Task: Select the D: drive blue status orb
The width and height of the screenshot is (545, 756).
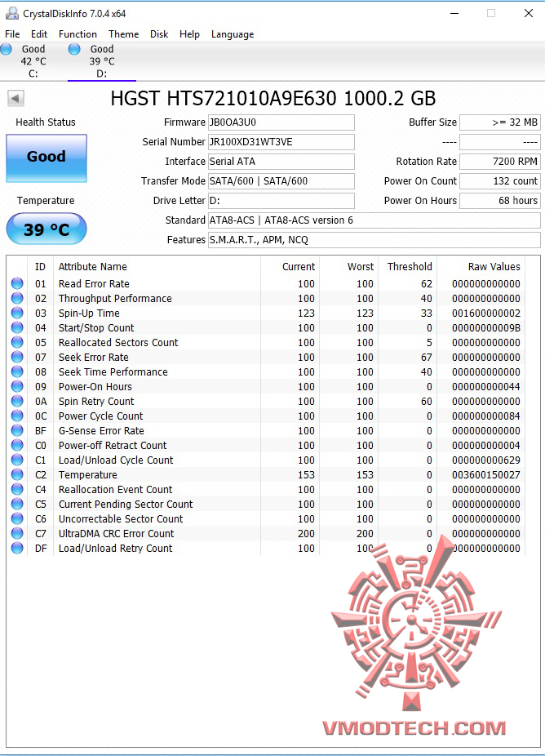Action: click(74, 49)
